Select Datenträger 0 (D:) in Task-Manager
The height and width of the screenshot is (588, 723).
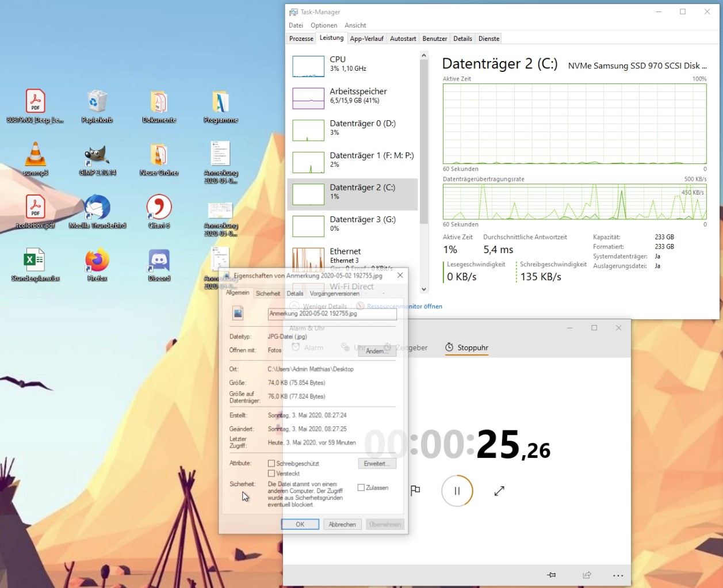(353, 130)
